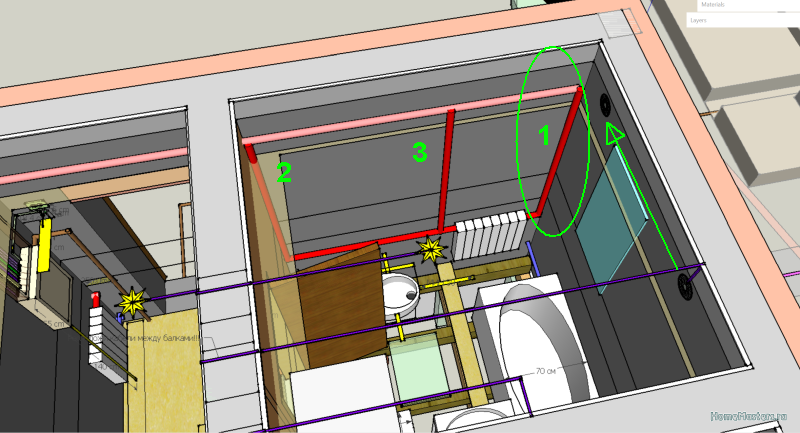
Task: Select the yellow vertical bar on the left
Action: (x=45, y=247)
